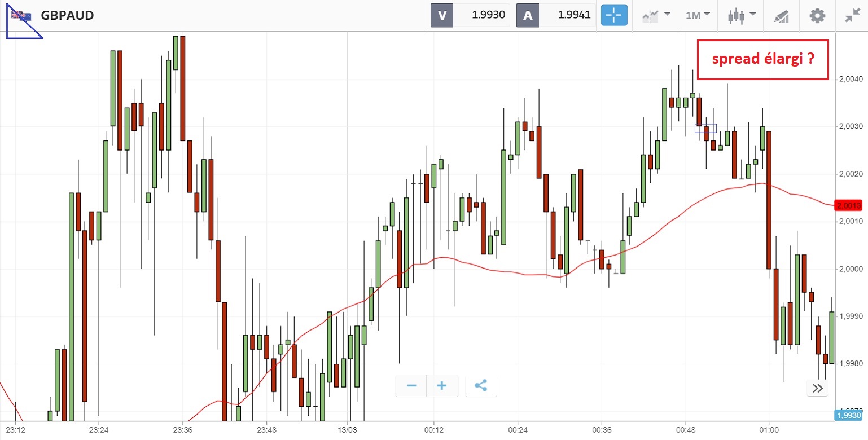Click the GBPAUD symbol name
Viewport: 868px width, 440px height.
click(67, 15)
